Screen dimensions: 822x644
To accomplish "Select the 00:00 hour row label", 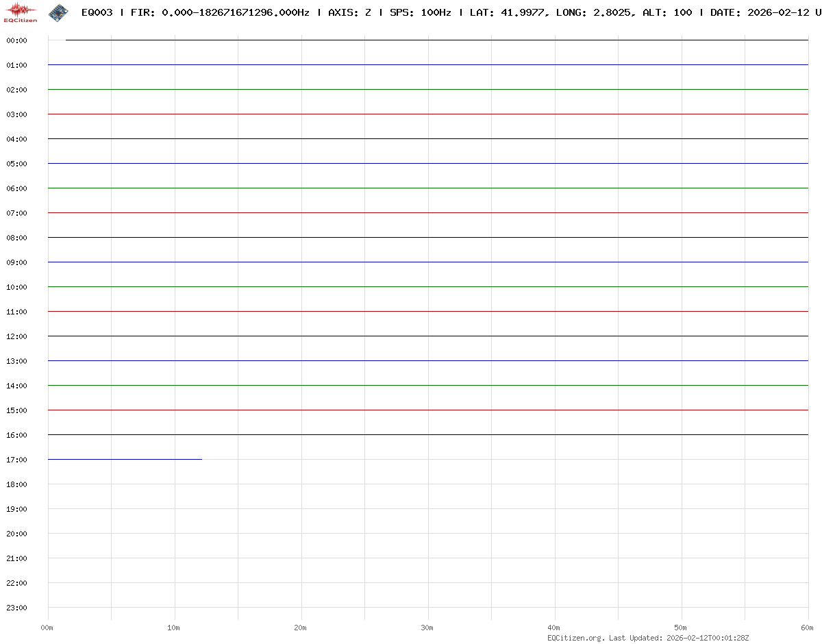I will coord(16,40).
